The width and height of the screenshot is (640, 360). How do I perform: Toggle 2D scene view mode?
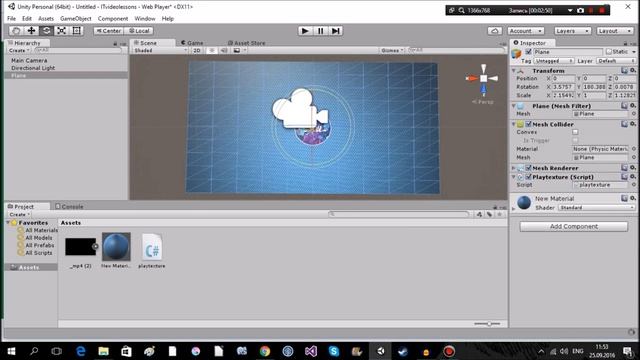pos(197,50)
